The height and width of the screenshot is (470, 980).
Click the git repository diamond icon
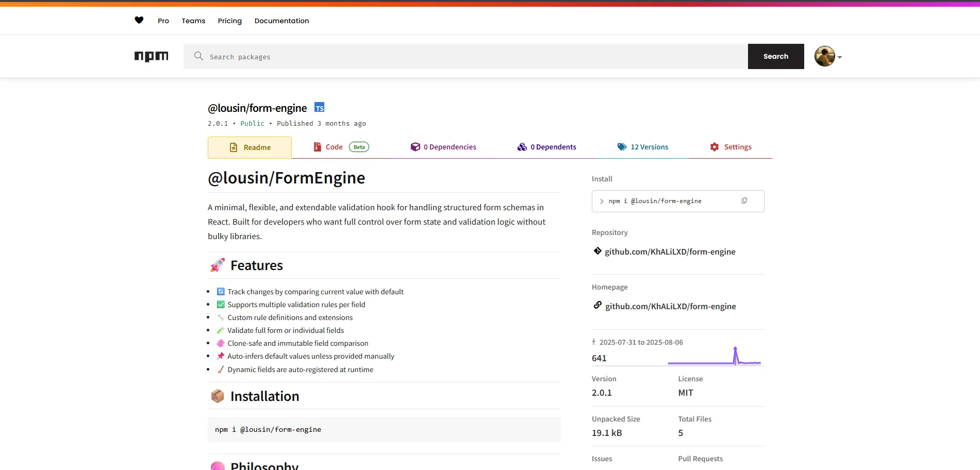click(597, 251)
